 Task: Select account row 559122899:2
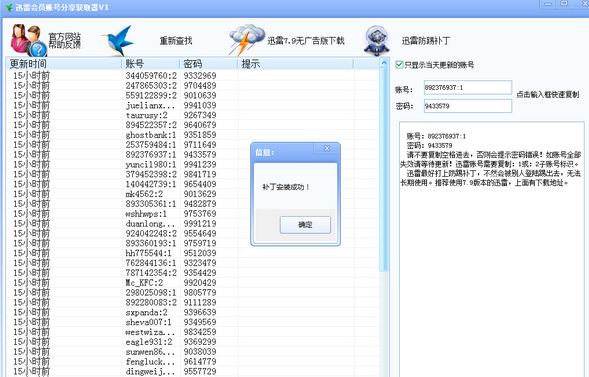pos(193,95)
